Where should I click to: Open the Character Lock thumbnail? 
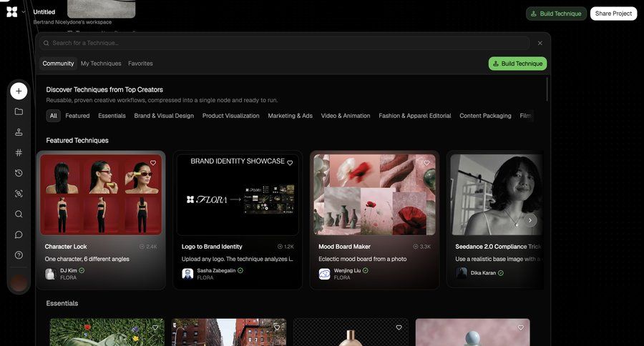pos(101,194)
